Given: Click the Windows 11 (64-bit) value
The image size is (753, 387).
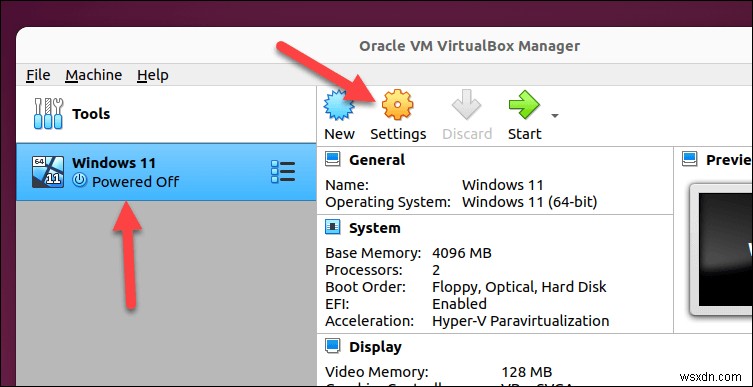Looking at the screenshot, I should point(529,202).
